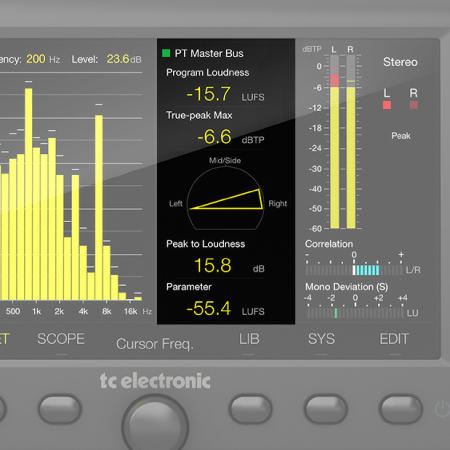Click the power icon at right edge
The height and width of the screenshot is (450, 450).
tap(443, 409)
